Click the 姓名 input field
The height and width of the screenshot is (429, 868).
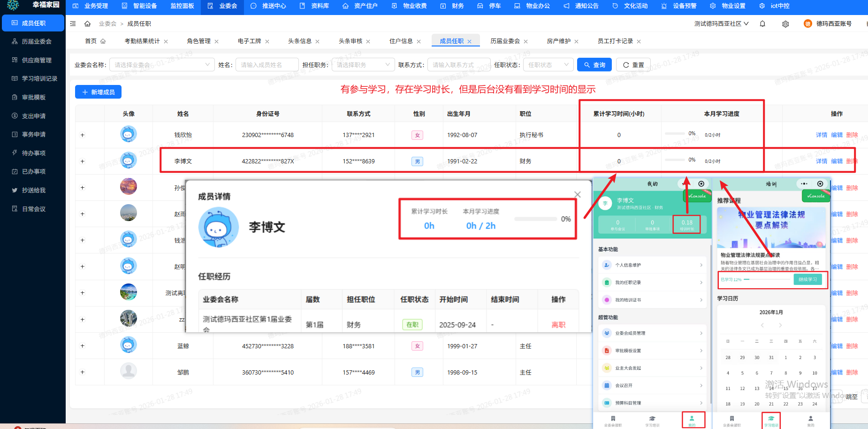[266, 65]
